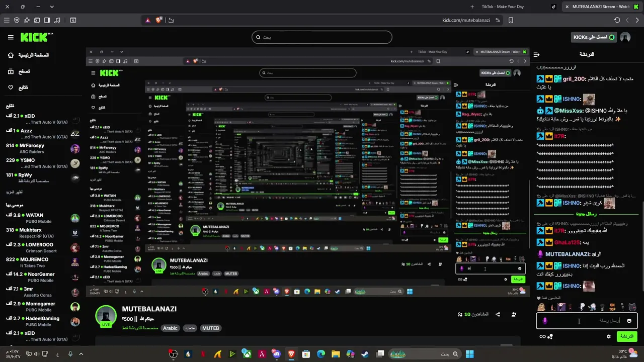This screenshot has width=644, height=362.
Task: Open Windows Start button in taskbar
Action: 469,354
